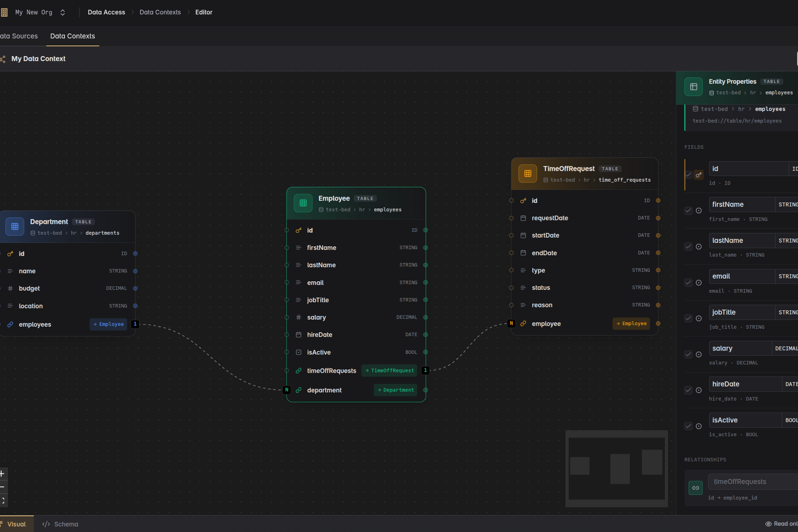The image size is (798, 532).
Task: Click the key icon on Employee id
Action: pos(298,230)
